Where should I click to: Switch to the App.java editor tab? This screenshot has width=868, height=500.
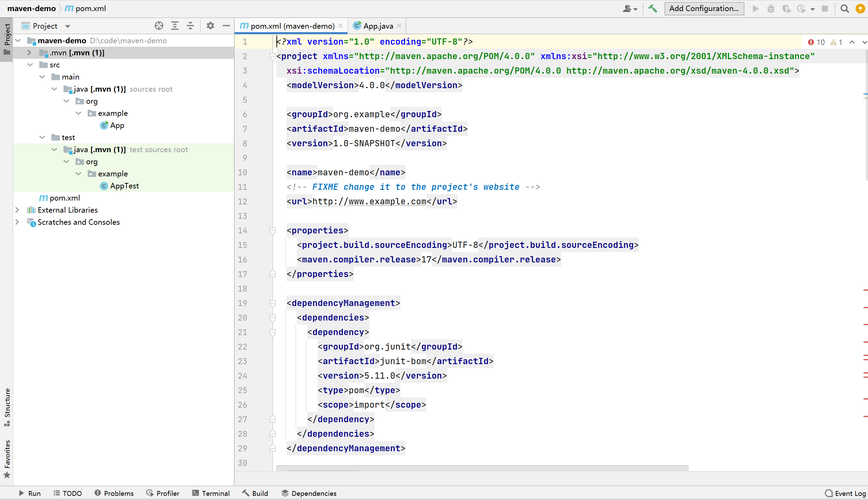377,26
